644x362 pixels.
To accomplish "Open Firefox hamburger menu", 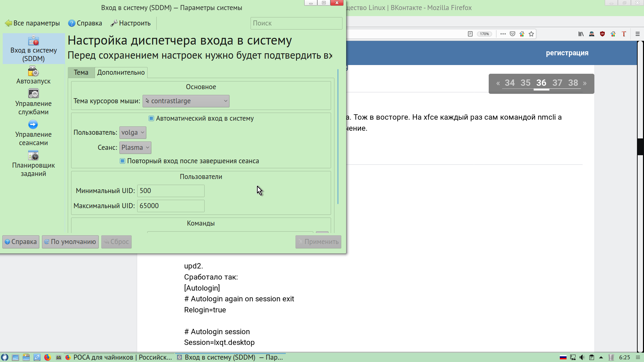I will pyautogui.click(x=638, y=34).
